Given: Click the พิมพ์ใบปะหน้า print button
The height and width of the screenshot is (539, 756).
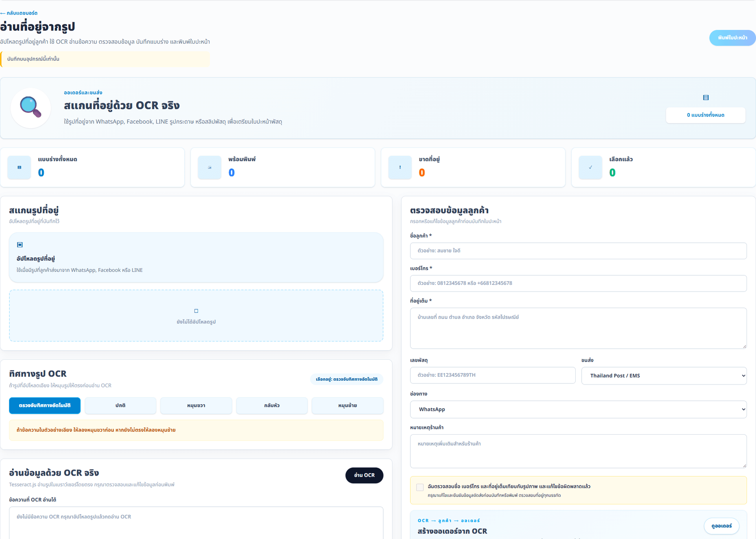Looking at the screenshot, I should [732, 38].
